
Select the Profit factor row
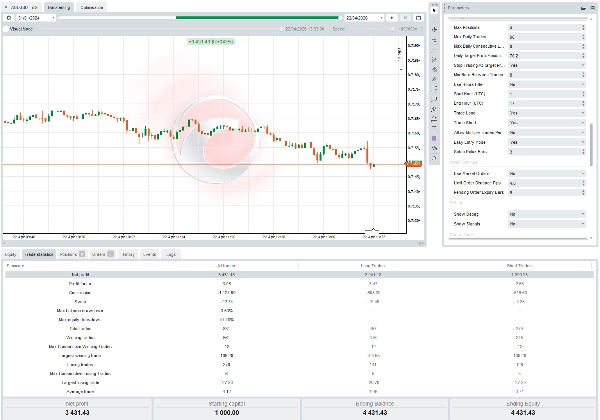point(299,284)
